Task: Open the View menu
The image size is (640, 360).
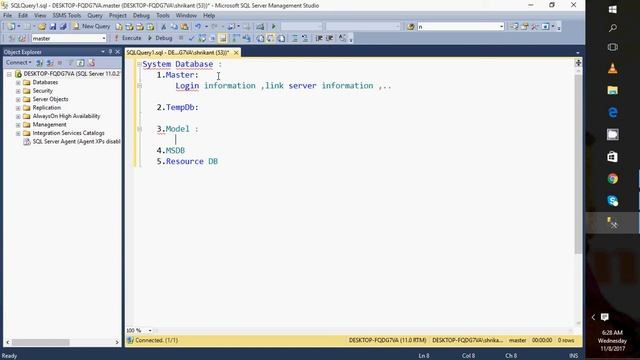Action: tap(40, 16)
